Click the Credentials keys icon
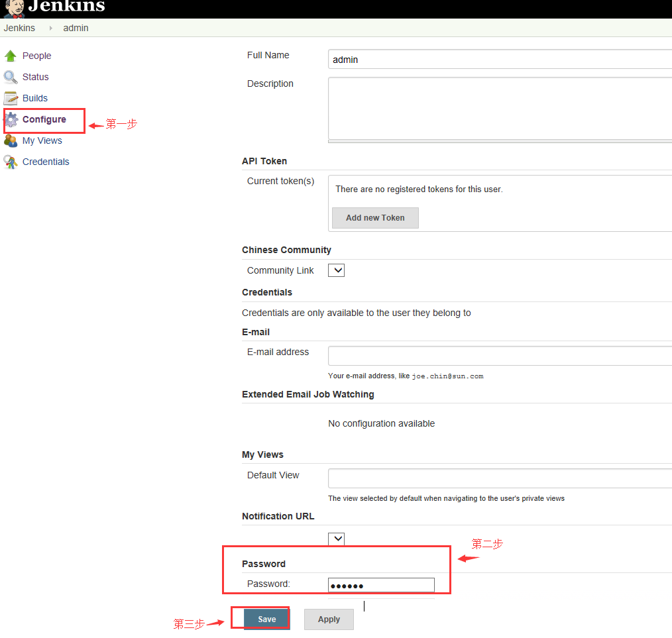Viewport: 672px width, 638px height. click(11, 162)
